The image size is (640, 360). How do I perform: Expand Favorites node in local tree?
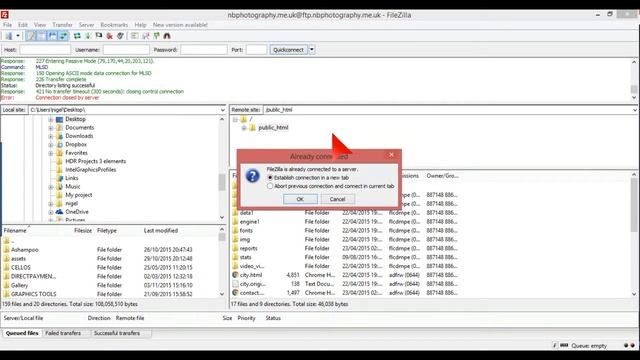pos(51,153)
